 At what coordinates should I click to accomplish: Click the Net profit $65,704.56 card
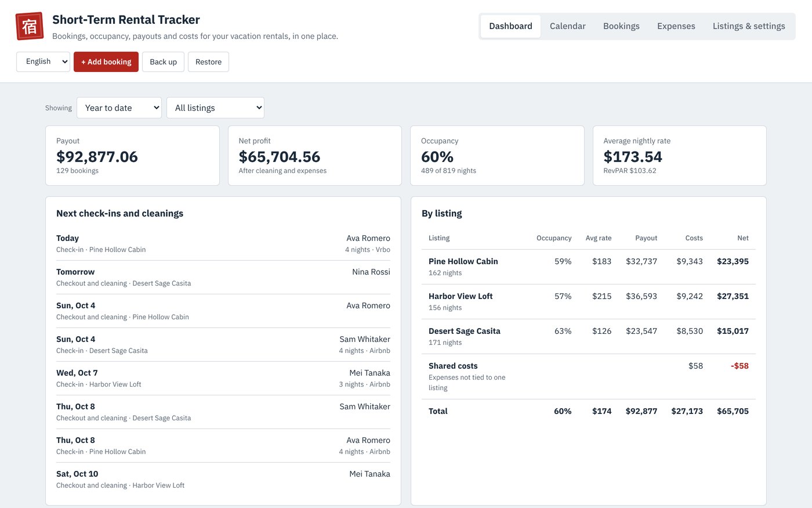click(315, 156)
